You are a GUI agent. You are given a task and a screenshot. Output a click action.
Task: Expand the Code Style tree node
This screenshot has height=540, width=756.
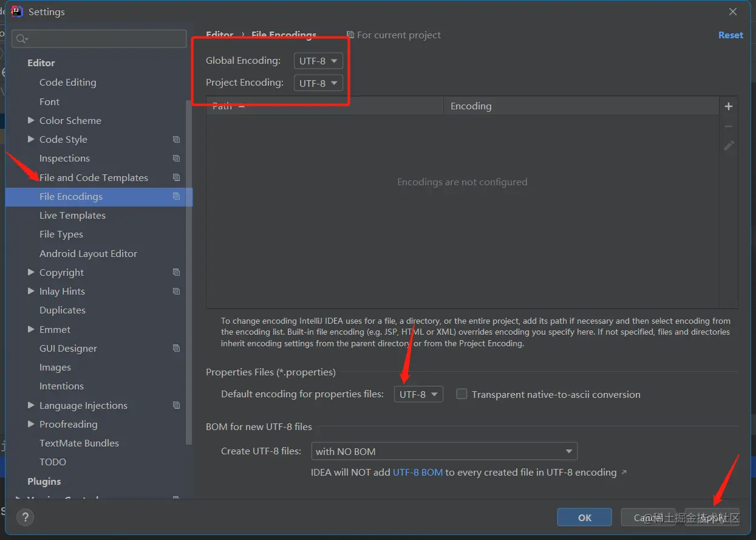(x=31, y=139)
